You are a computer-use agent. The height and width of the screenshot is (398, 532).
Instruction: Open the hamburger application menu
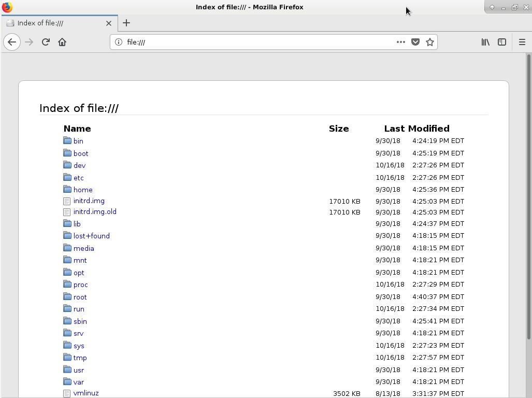tap(522, 42)
